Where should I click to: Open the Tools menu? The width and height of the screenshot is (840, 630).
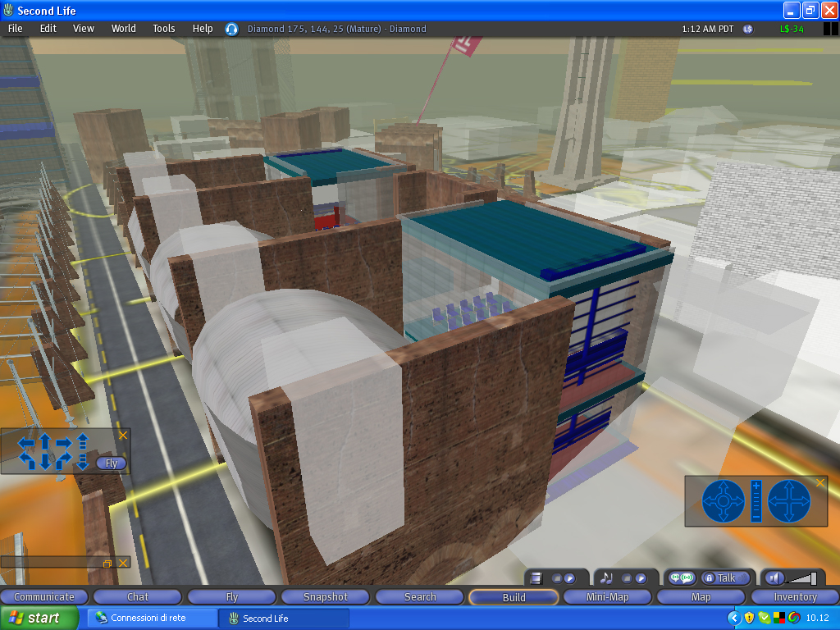(164, 29)
